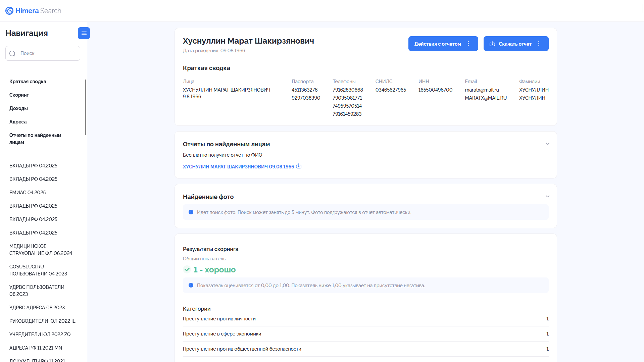
Task: Open АДРЕСА РФ 11.2021 MN entry
Action: [x=36, y=348]
